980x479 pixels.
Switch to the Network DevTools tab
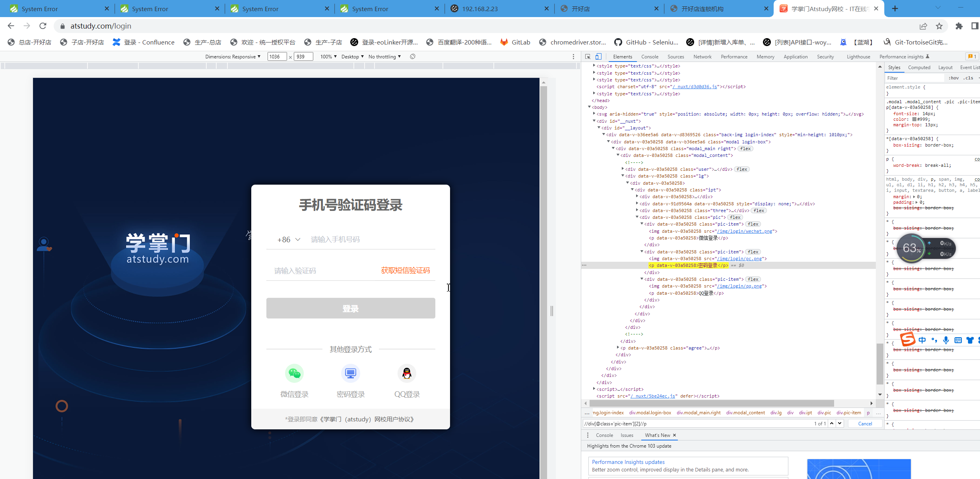coord(702,57)
